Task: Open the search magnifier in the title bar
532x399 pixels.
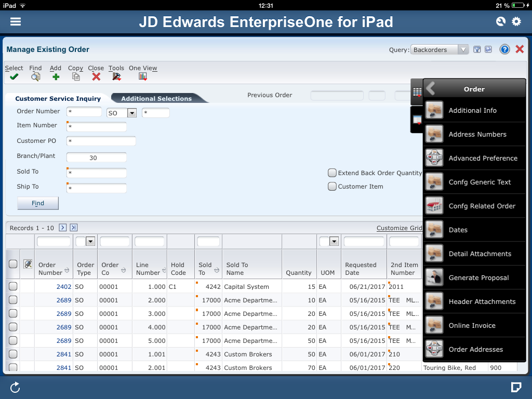Action: (x=500, y=21)
